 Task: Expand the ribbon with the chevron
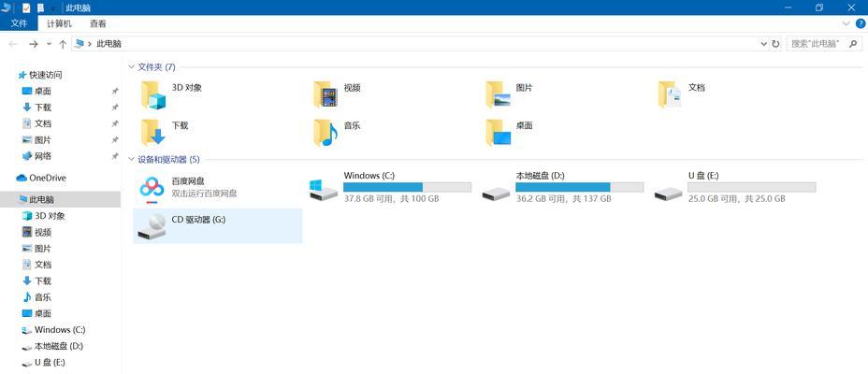(846, 23)
